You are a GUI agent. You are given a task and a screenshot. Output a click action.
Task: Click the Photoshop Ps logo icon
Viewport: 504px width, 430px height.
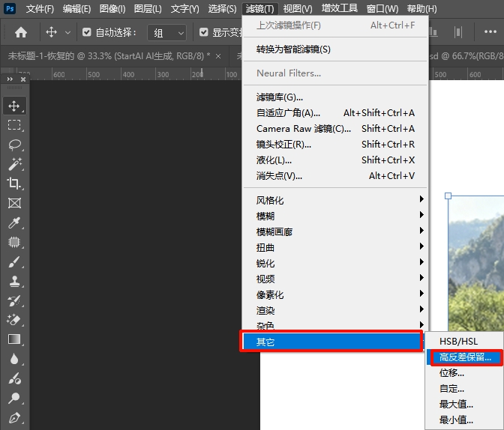(x=10, y=8)
